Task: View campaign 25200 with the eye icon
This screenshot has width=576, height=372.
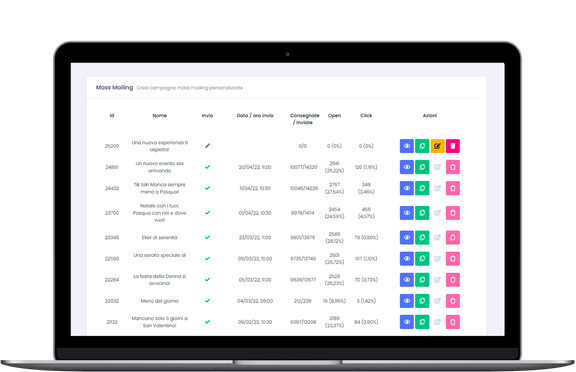Action: [407, 146]
